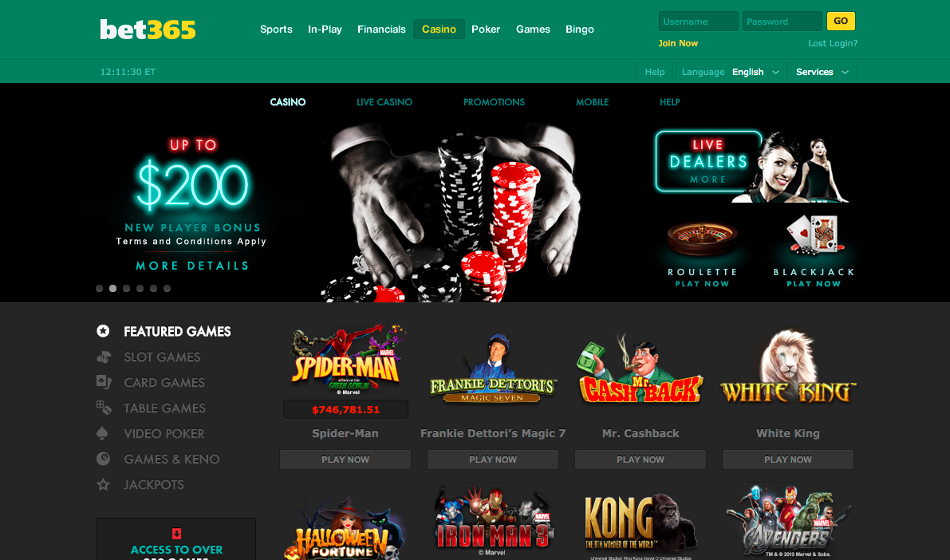
Task: Open Table Games via dice icon
Action: (103, 408)
